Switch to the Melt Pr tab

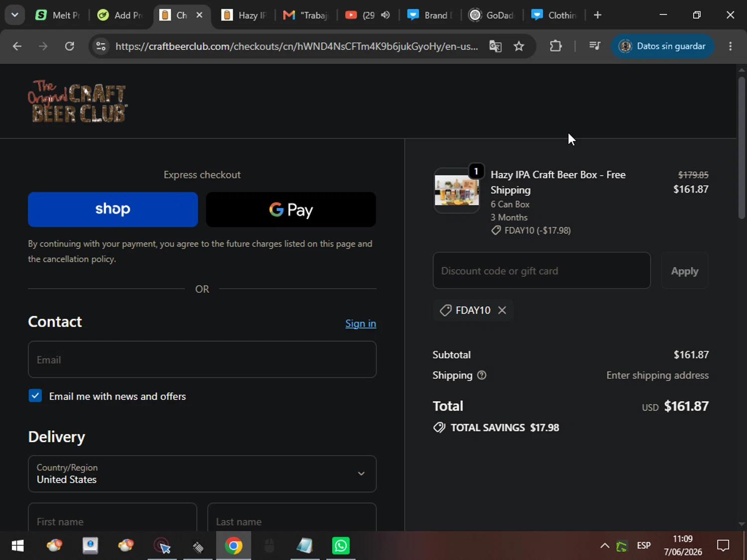[57, 15]
